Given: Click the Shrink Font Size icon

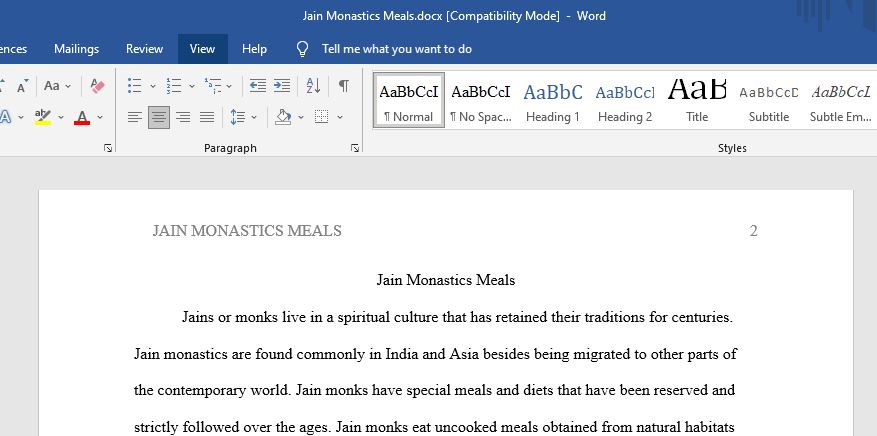Looking at the screenshot, I should 22,86.
